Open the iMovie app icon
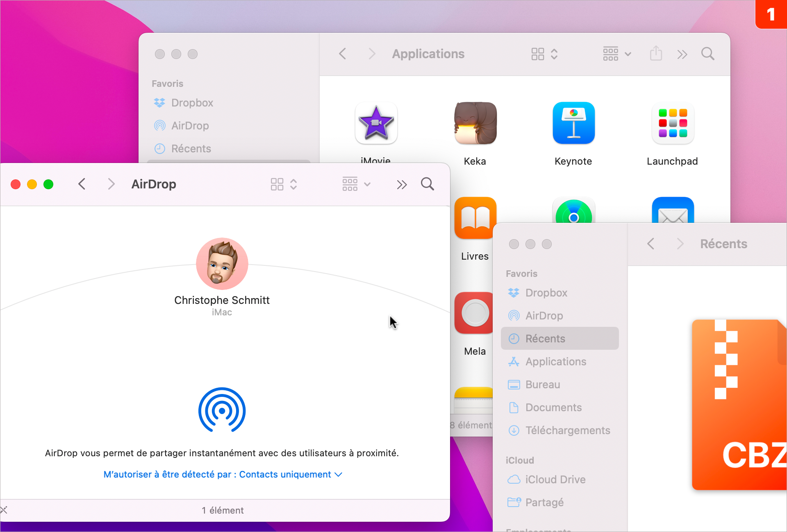Screen dimensions: 787x532 pyautogui.click(x=376, y=123)
